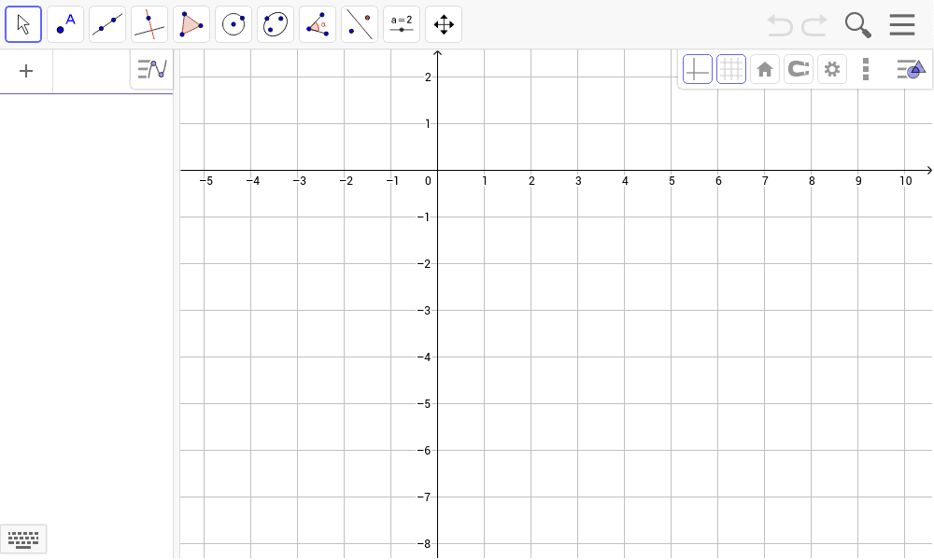Open the virtual keyboard
Viewport: 934px width, 560px height.
(x=23, y=539)
